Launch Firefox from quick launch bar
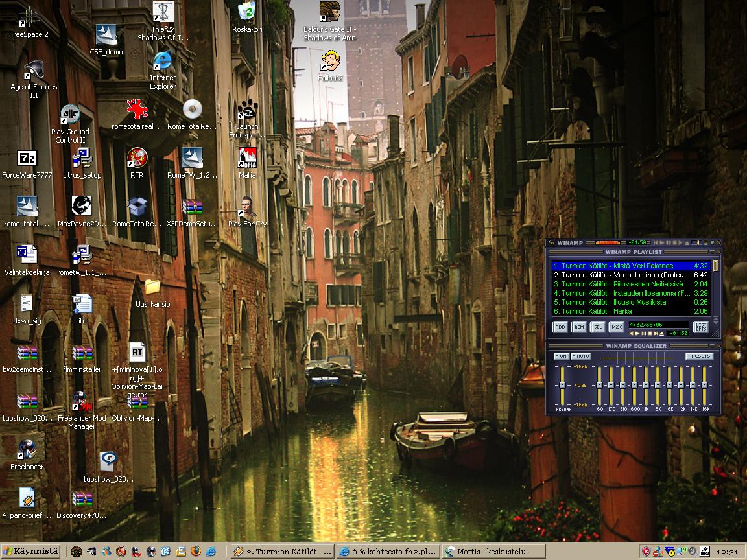Screen dimensions: 747x560 tap(196, 552)
